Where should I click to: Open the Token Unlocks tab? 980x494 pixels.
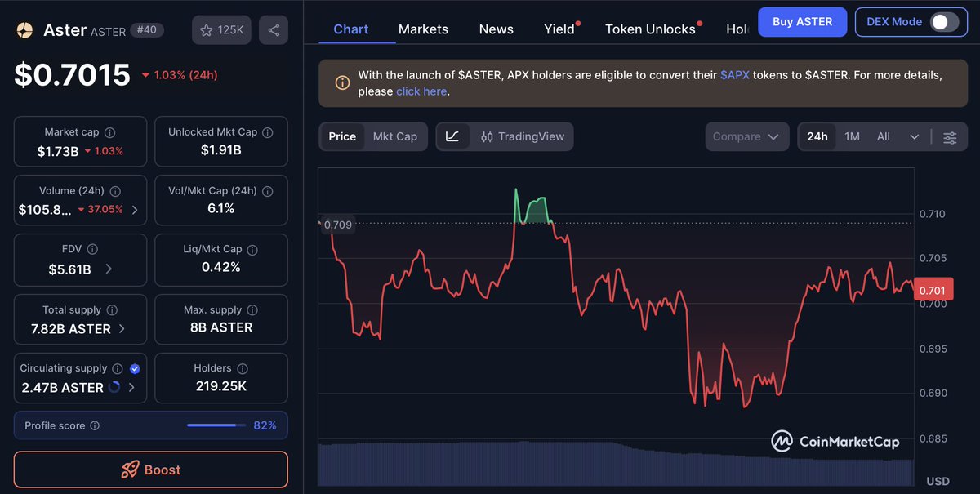pos(651,29)
